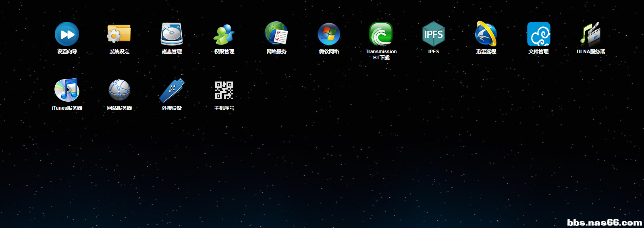Launch the green Transmission BT icon
644x228 pixels.
[x=381, y=34]
